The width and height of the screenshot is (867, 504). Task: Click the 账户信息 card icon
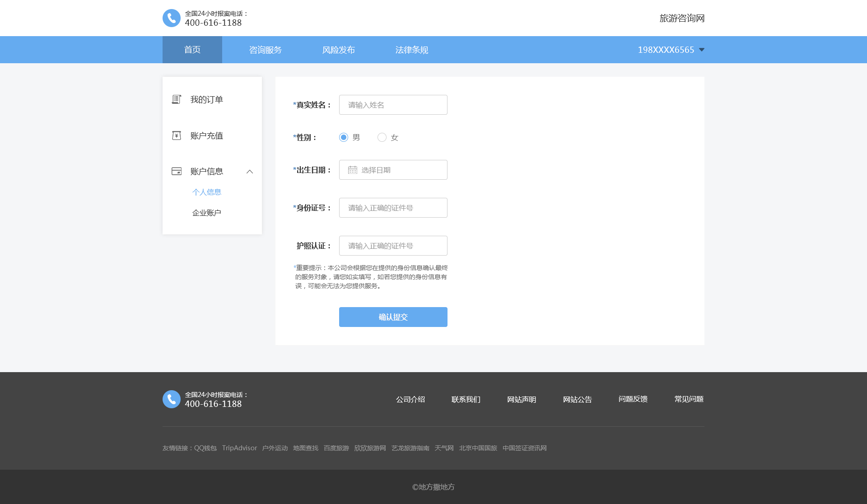click(177, 171)
